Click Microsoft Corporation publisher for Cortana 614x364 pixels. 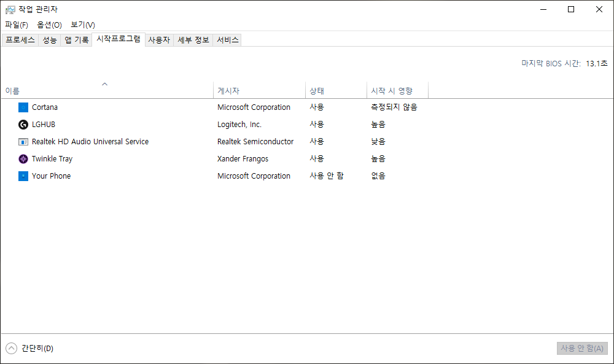tap(254, 107)
